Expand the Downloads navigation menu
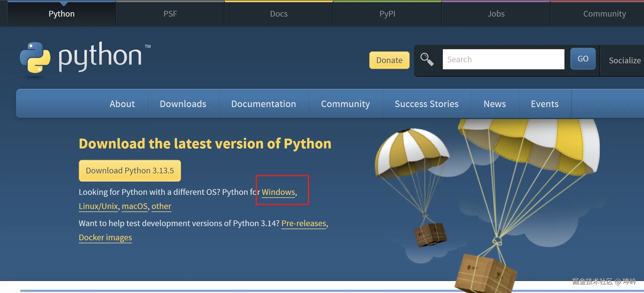The image size is (644, 293). click(183, 104)
